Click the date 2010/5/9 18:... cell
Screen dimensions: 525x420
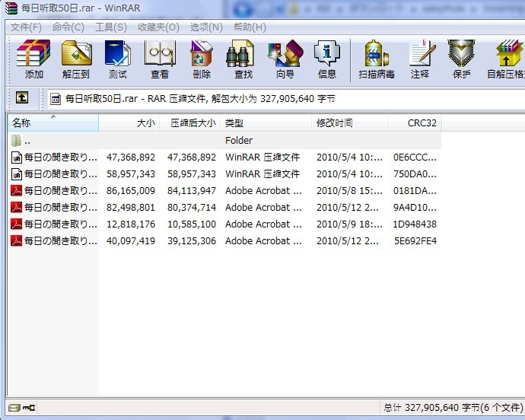tap(349, 224)
